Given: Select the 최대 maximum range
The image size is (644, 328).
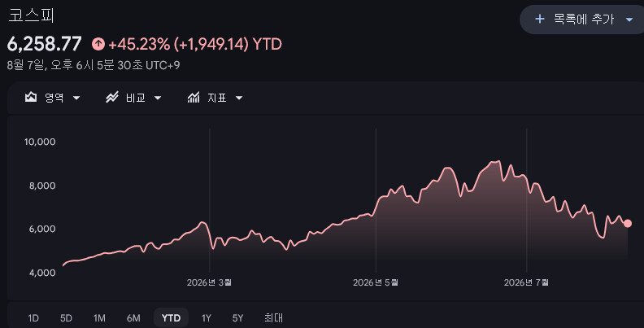Looking at the screenshot, I should coord(273,317).
